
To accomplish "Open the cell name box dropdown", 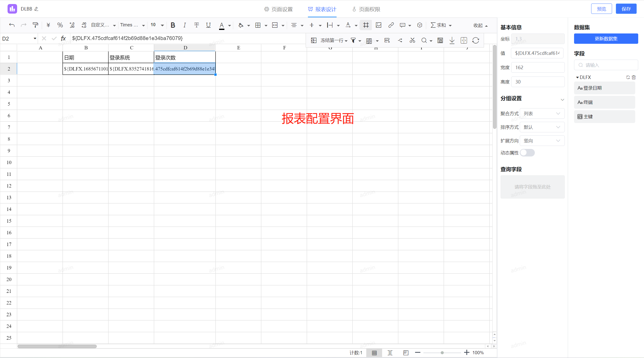I will point(35,38).
